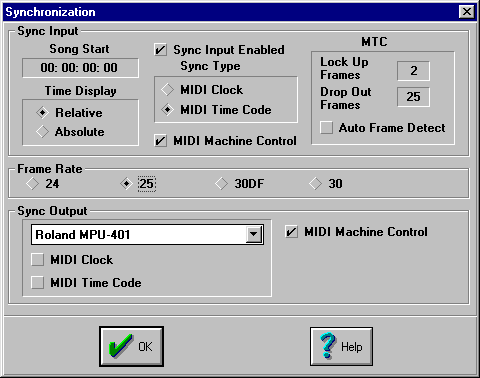Select Relative time display option
The width and height of the screenshot is (480, 378).
(x=42, y=113)
